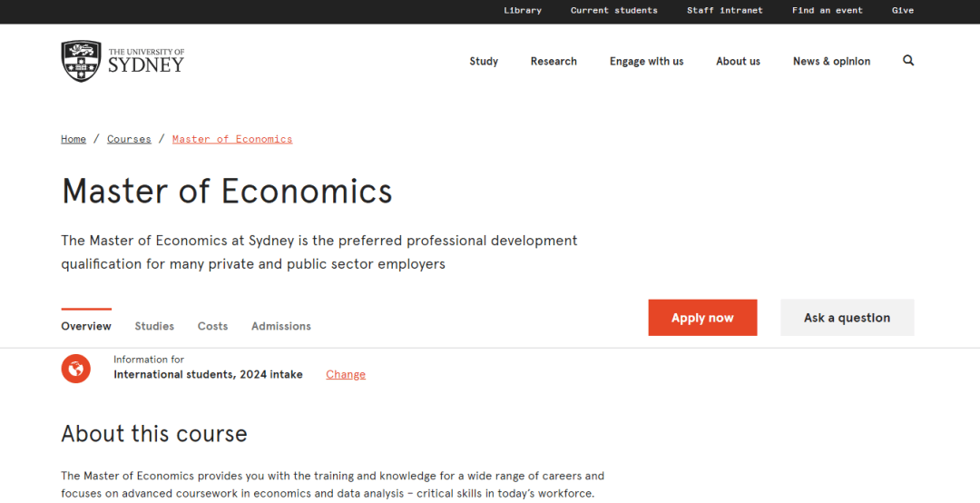Go to Home breadcrumb link
Viewport: 980px width, 503px height.
[x=73, y=139]
